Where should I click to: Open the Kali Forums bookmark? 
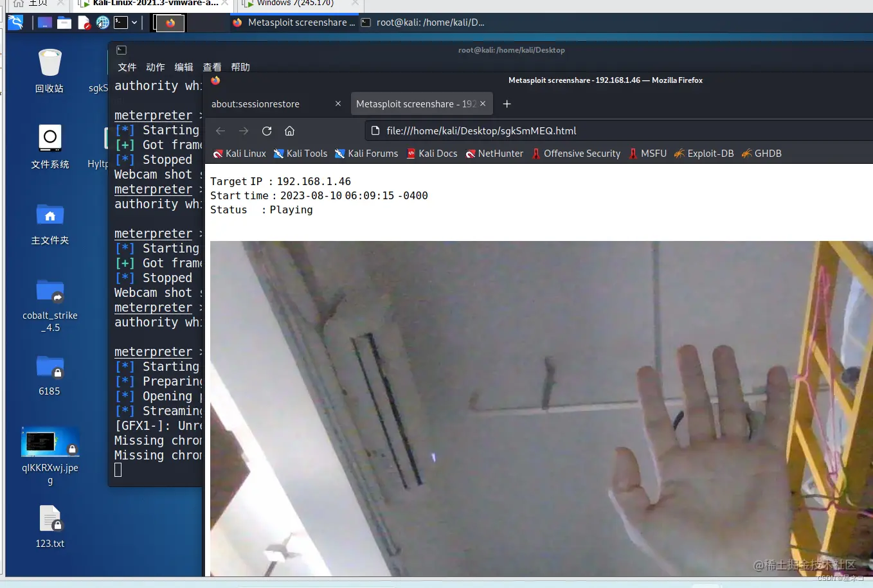click(366, 154)
